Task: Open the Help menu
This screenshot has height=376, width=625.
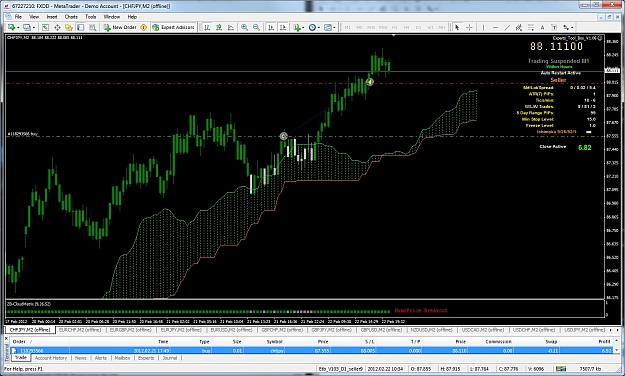Action: click(132, 17)
